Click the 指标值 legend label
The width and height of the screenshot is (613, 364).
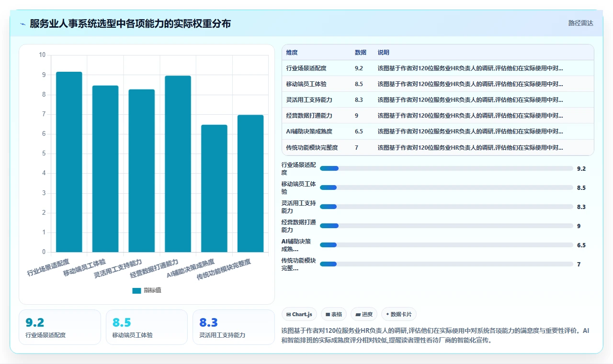click(152, 290)
